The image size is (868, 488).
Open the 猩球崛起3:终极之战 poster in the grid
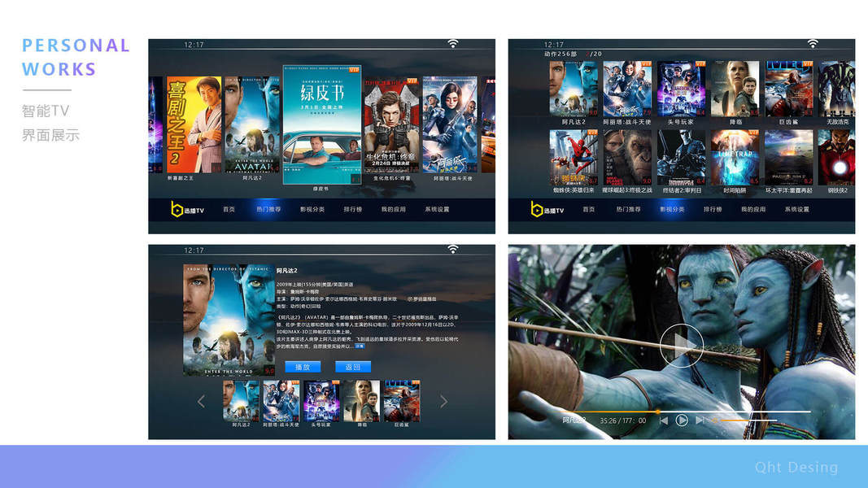(x=627, y=158)
